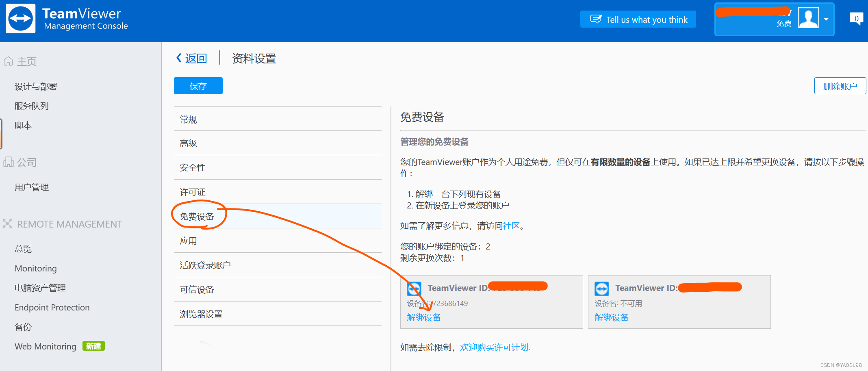The width and height of the screenshot is (868, 371).
Task: Select the 浏览器设置 settings tab
Action: click(278, 314)
